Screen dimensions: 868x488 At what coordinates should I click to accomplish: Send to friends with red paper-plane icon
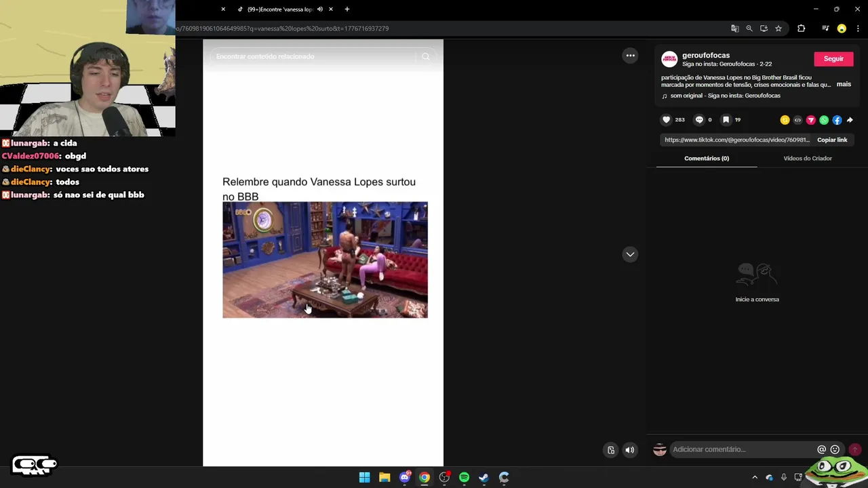tap(810, 120)
